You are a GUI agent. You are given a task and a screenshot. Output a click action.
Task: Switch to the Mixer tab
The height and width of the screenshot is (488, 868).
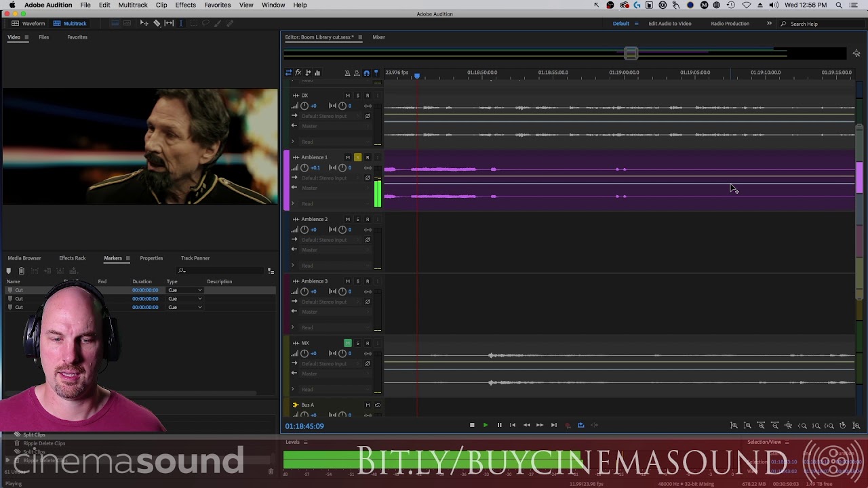[x=378, y=37]
